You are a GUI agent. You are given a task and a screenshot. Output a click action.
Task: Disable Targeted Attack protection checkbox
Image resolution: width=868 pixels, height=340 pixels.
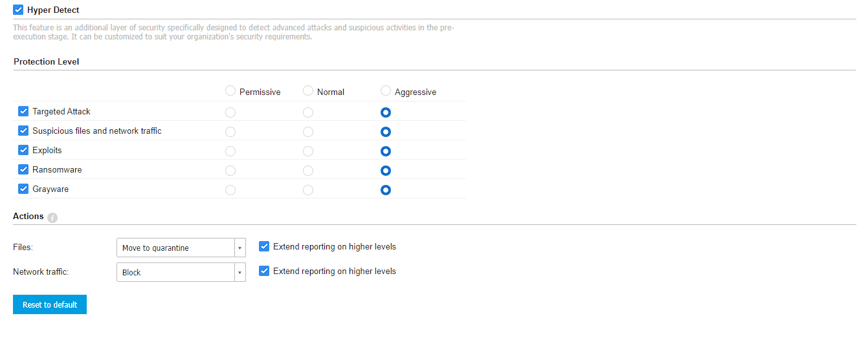pos(23,111)
